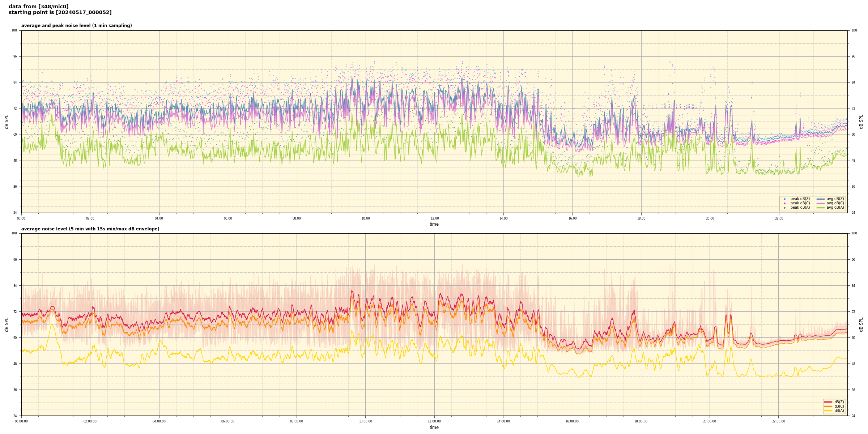Click 18:00:00 tick on bottom chart time axis
The height and width of the screenshot is (434, 868).
(641, 421)
